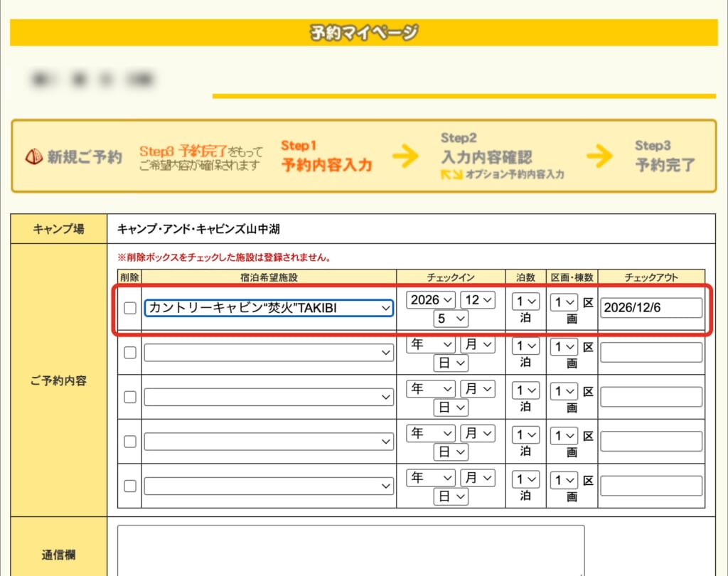Open the empty facility dropdown in the fourth row
728x576 pixels.
pyautogui.click(x=269, y=442)
